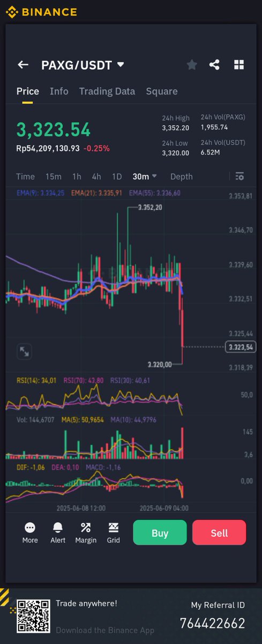Screen dimensions: 262x644
Task: Click the 2025-06-08 12:00 time label
Action: pos(81,508)
